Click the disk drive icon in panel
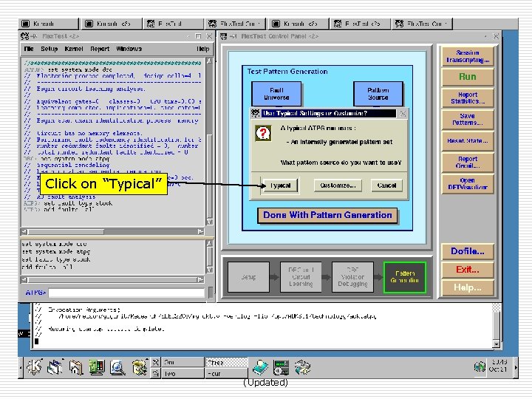This screenshot has width=532, height=399. coord(282,368)
